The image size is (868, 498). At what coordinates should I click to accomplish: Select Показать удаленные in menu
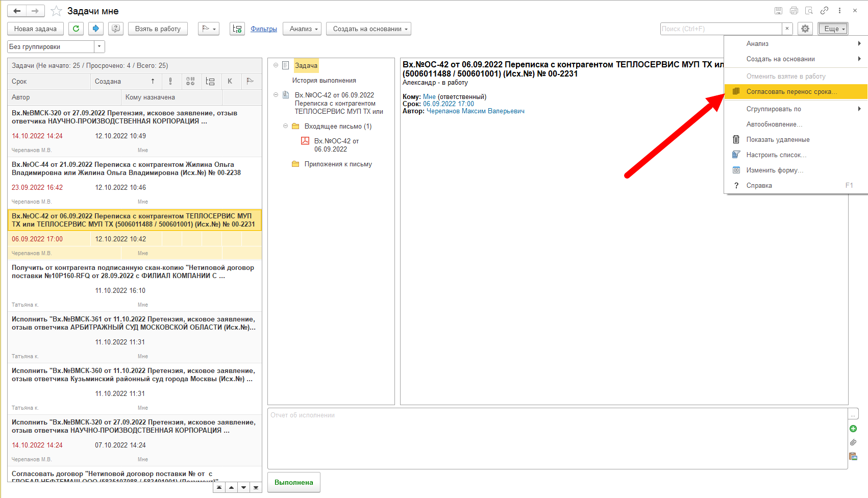[796, 139]
